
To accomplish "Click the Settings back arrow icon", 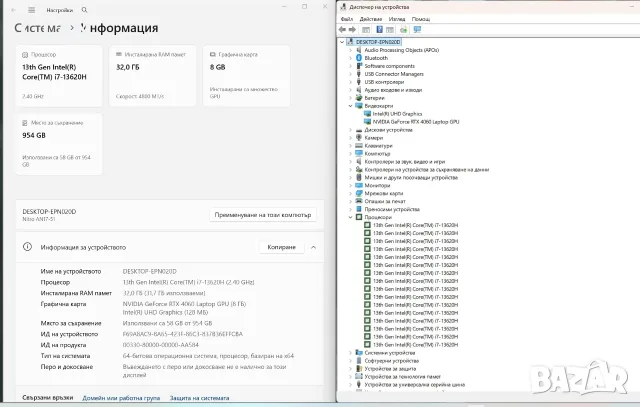I will point(13,10).
